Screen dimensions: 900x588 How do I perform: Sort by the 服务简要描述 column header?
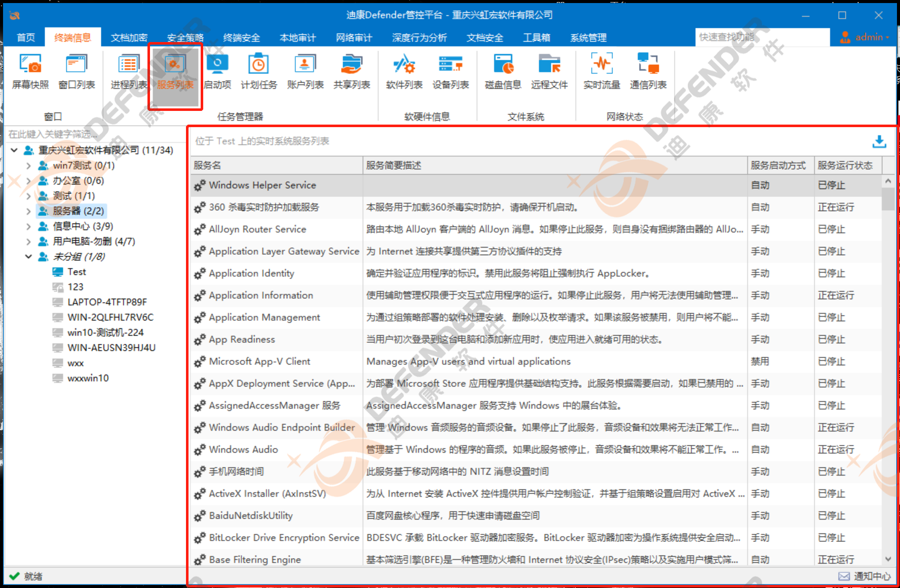(555, 166)
